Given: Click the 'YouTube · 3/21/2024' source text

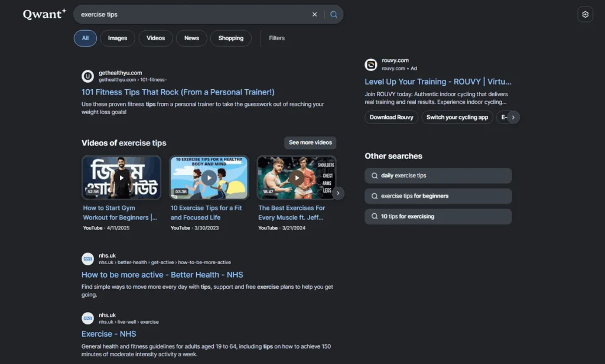Looking at the screenshot, I should tap(282, 228).
